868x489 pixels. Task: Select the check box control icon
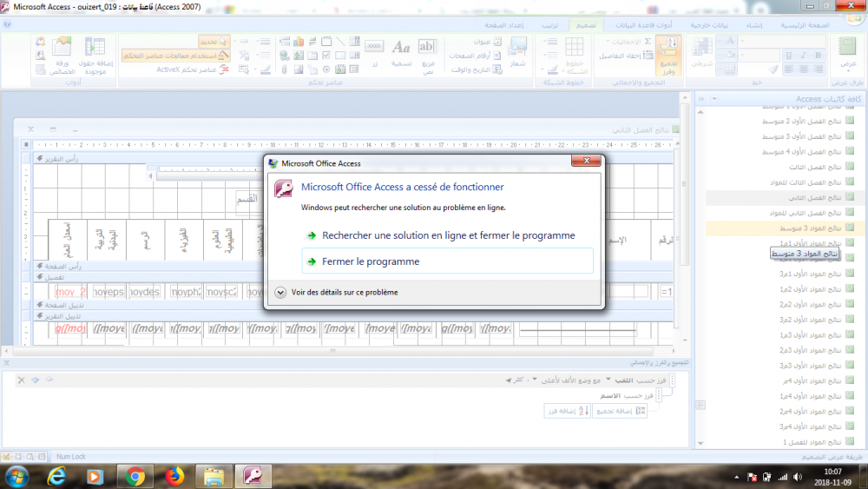point(326,56)
